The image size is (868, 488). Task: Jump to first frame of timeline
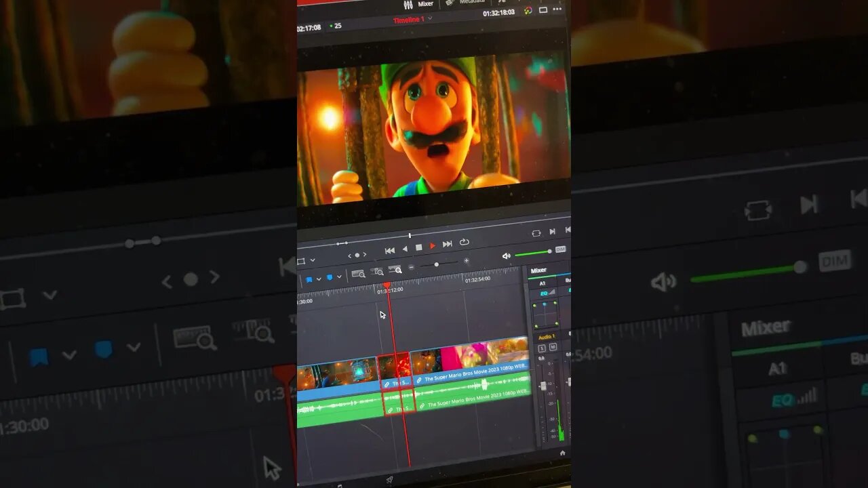pyautogui.click(x=390, y=250)
